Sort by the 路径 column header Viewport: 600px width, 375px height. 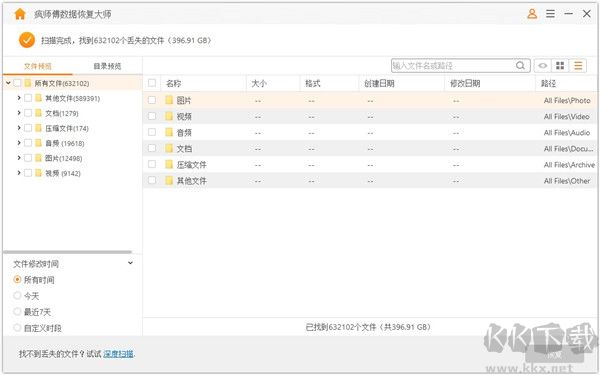tap(548, 83)
